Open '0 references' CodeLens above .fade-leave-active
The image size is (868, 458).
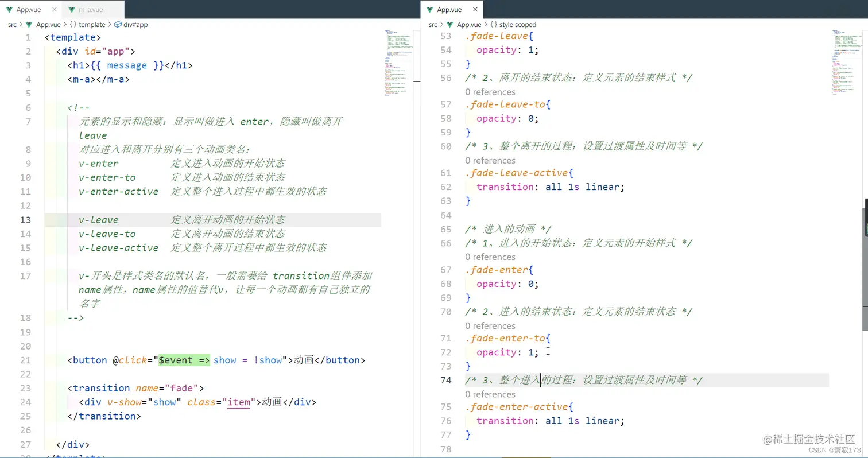[x=490, y=160]
